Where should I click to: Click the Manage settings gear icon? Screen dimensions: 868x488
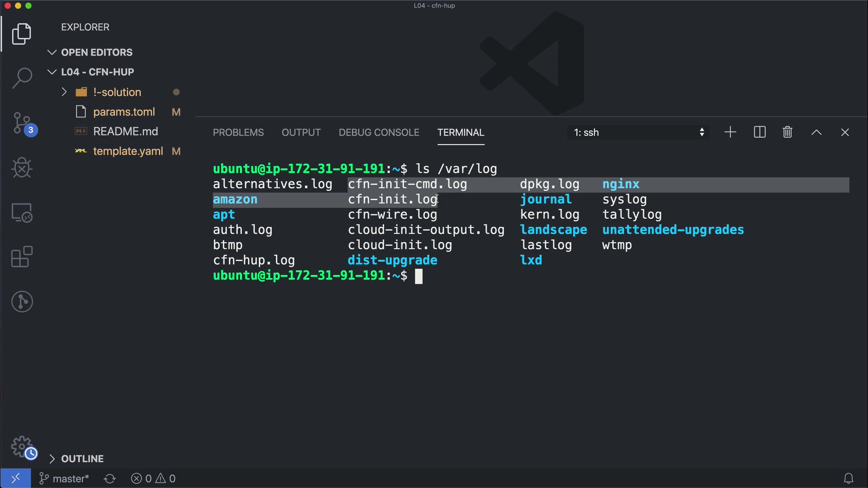[x=22, y=446]
